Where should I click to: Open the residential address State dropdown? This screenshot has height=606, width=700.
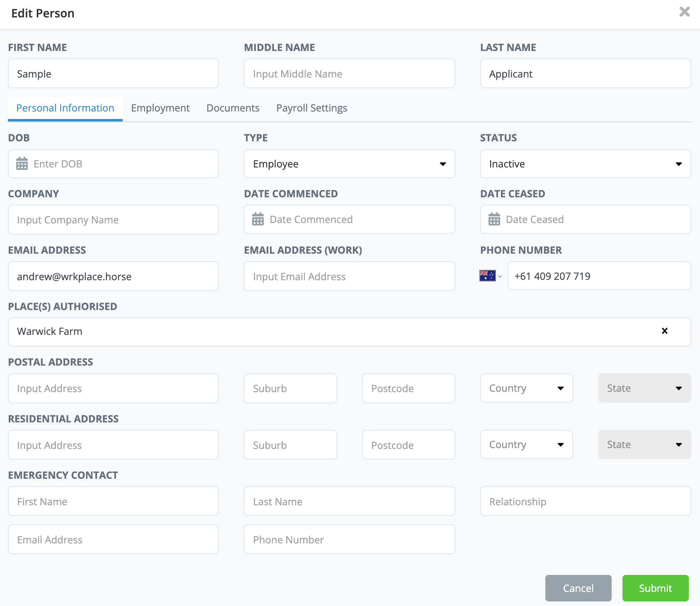pyautogui.click(x=644, y=445)
